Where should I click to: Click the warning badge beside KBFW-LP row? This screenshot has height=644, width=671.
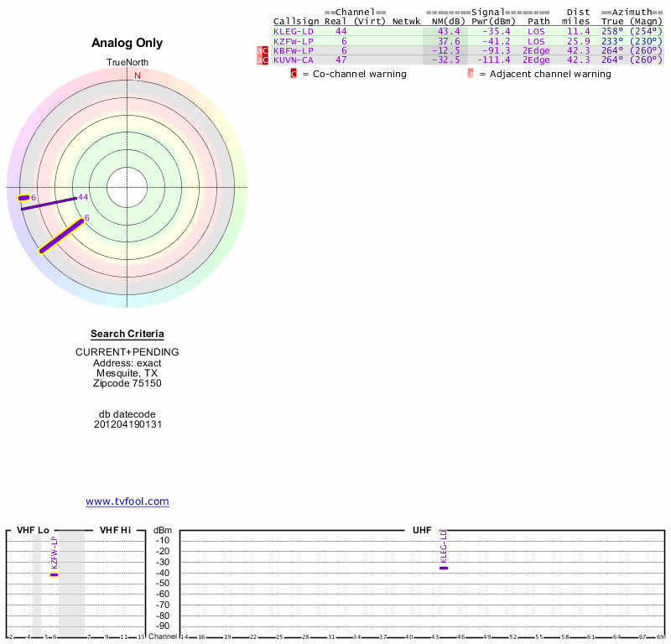pos(263,51)
